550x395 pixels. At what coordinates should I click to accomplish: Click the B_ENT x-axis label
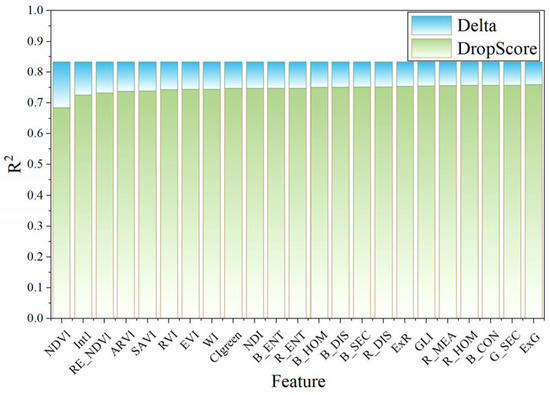tap(269, 346)
